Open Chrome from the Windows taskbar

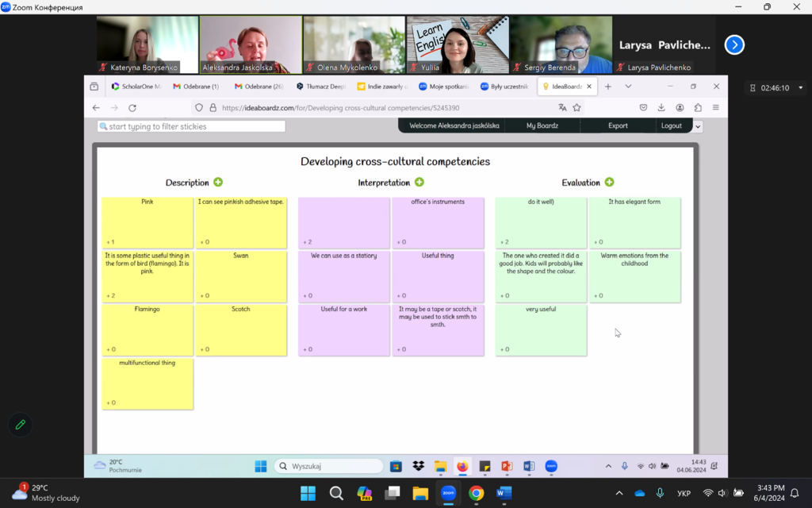click(476, 493)
